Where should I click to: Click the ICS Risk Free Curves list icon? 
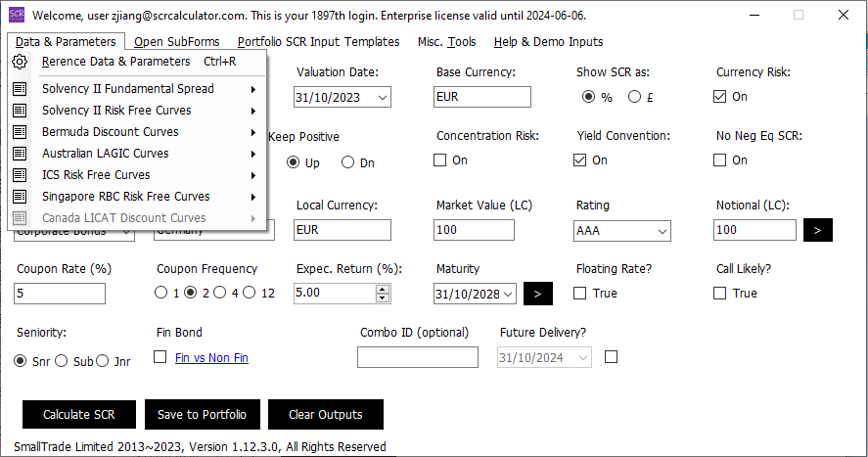20,175
